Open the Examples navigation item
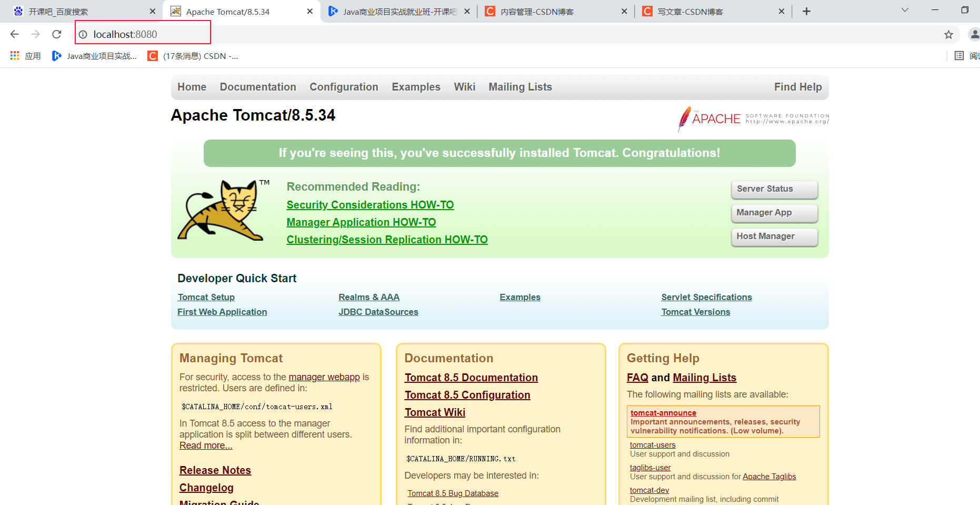This screenshot has height=505, width=980. pyautogui.click(x=416, y=87)
